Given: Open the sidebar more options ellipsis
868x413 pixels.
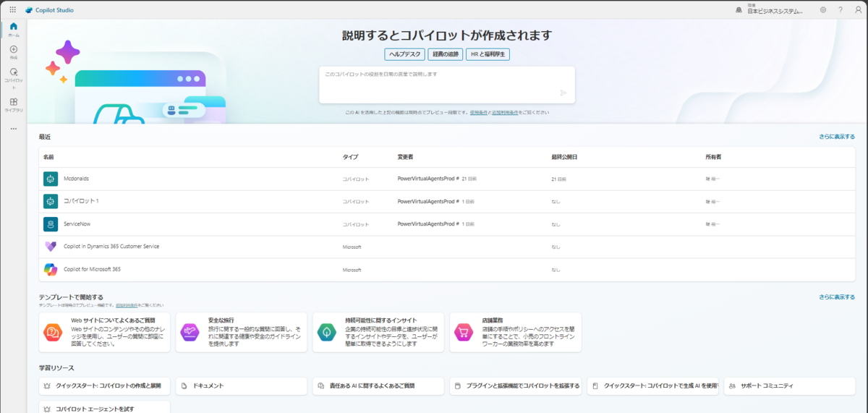Looking at the screenshot, I should point(14,129).
